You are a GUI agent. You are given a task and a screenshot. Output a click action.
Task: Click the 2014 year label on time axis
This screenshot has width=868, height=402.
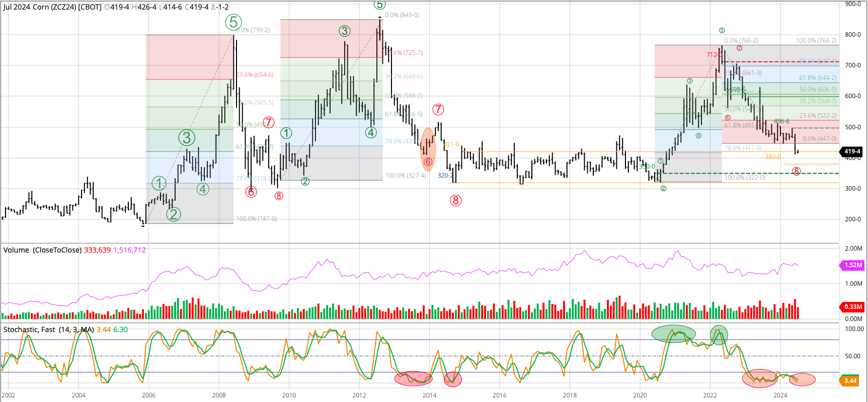(429, 395)
